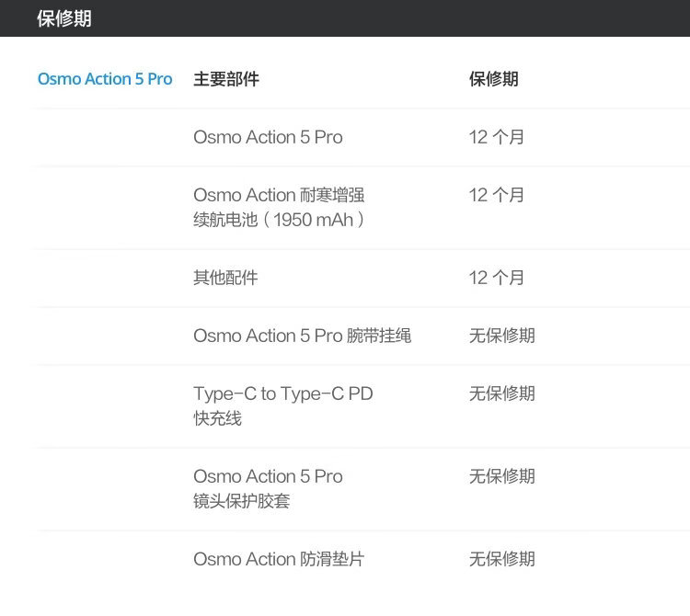Select the 镜头保护胶套 text line

click(x=241, y=501)
